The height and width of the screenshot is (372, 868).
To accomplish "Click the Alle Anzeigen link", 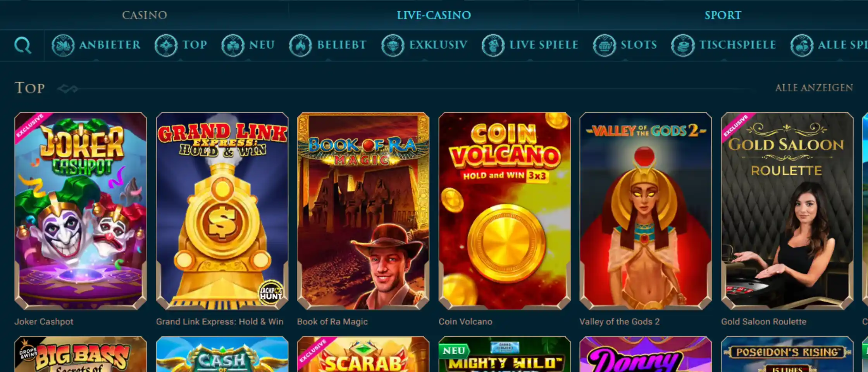I will [x=814, y=88].
